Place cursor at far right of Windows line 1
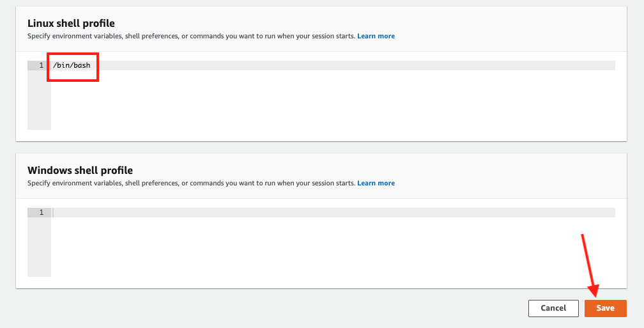Viewport: 644px width, 328px height. click(x=610, y=212)
